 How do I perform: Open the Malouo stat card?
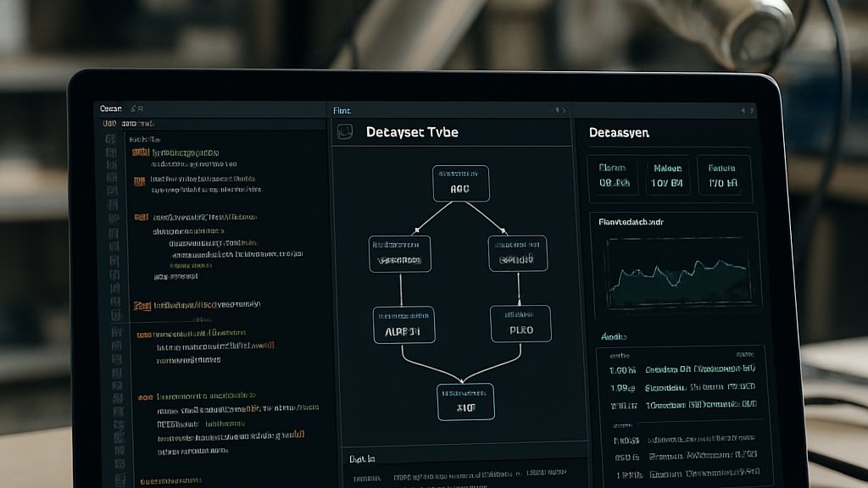click(x=668, y=175)
